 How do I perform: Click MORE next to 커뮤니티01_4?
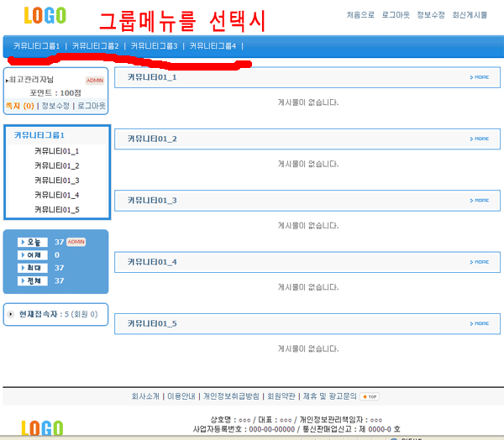point(479,262)
